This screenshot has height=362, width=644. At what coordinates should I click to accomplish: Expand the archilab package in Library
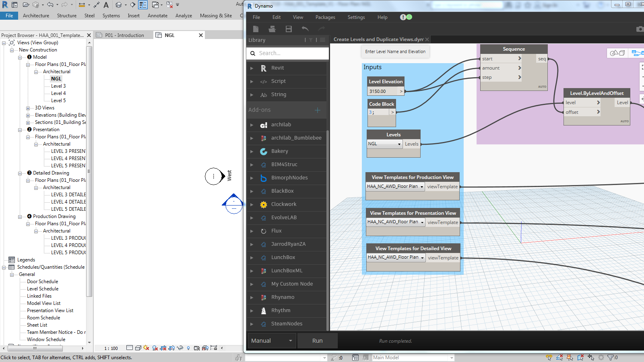tap(252, 125)
